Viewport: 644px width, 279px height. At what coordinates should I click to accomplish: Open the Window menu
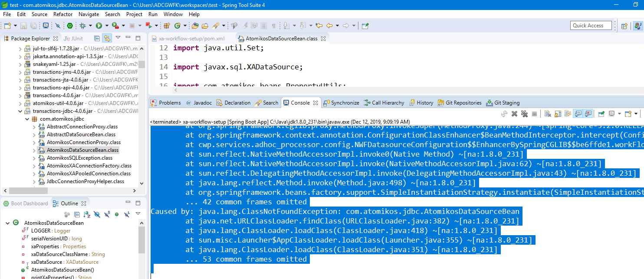click(x=173, y=14)
